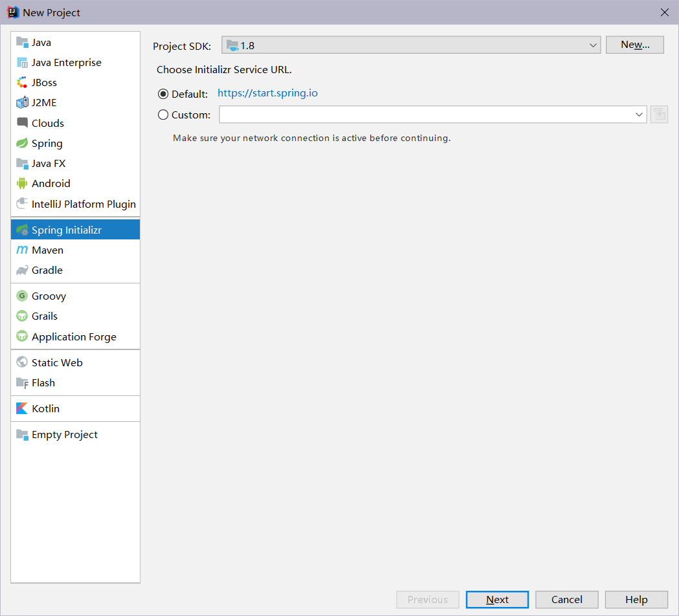Select IntelliJ Platform Plugin label
This screenshot has width=679, height=616.
(83, 204)
